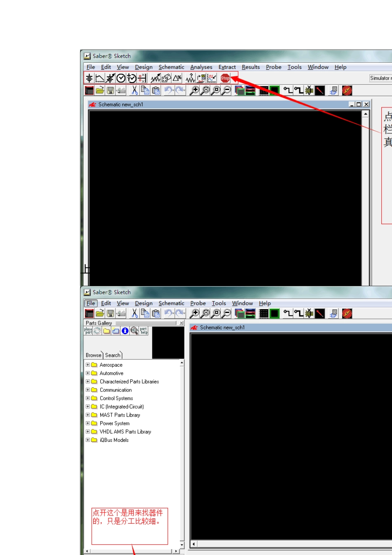Open Design menu in upper Saber window
This screenshot has width=392, height=555.
point(144,67)
